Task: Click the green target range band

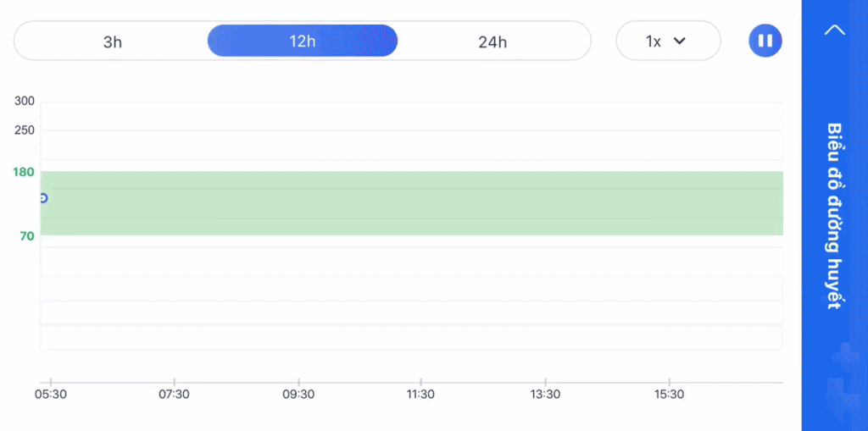Action: click(x=411, y=203)
